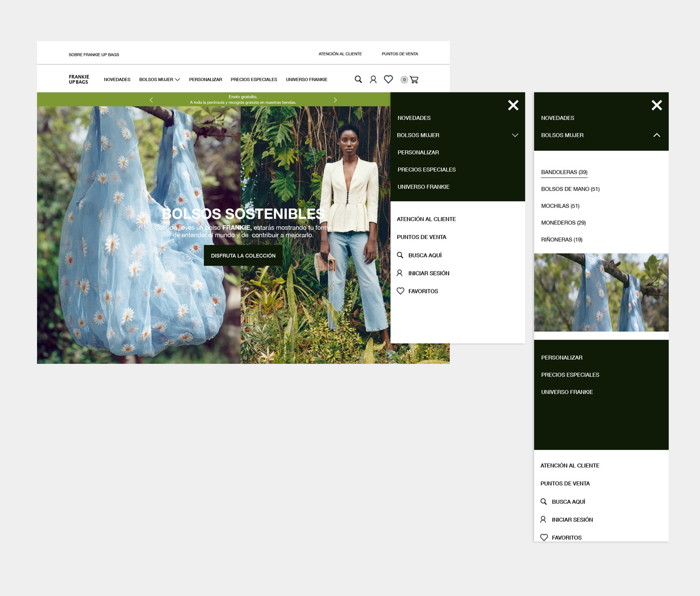Open PUNTOS DE VENTA in right panel
Viewport: 700px width, 596px height.
565,483
